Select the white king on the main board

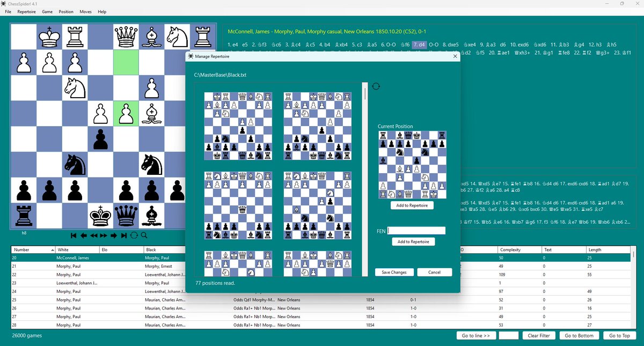click(49, 36)
